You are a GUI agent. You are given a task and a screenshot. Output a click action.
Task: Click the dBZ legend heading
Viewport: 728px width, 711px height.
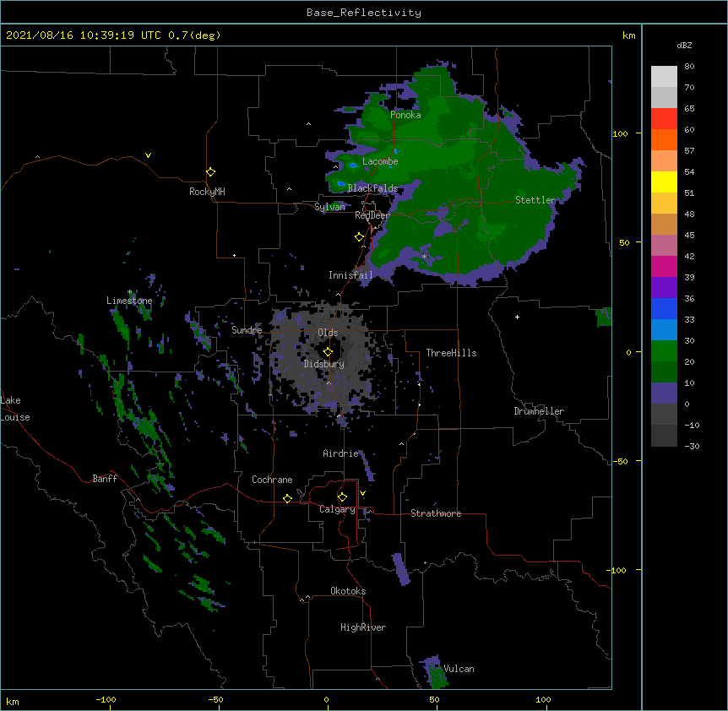[x=684, y=45]
